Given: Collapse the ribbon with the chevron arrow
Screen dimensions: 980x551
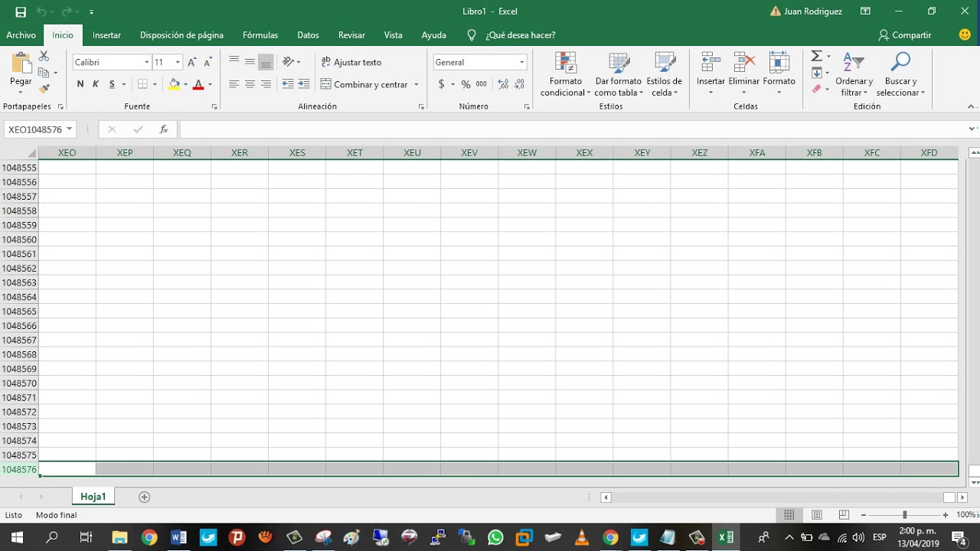Looking at the screenshot, I should (x=971, y=106).
